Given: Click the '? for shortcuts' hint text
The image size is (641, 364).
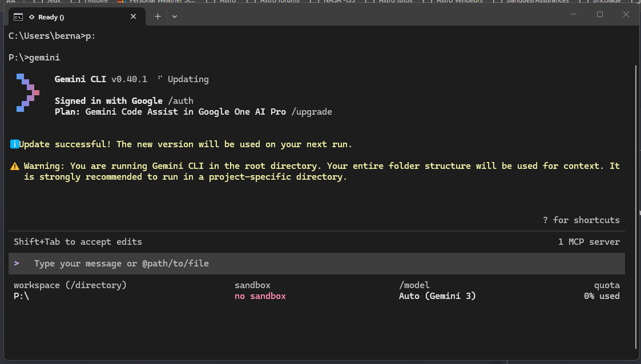Looking at the screenshot, I should (581, 220).
